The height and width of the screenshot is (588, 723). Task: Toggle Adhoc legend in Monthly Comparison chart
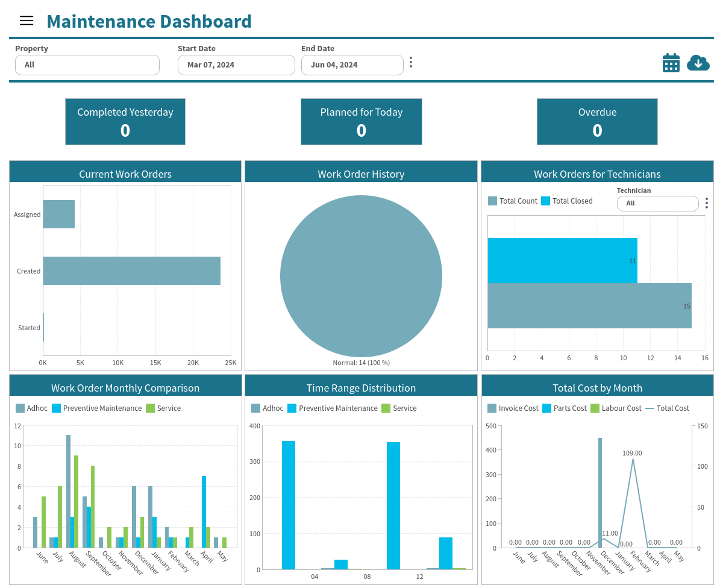point(32,408)
